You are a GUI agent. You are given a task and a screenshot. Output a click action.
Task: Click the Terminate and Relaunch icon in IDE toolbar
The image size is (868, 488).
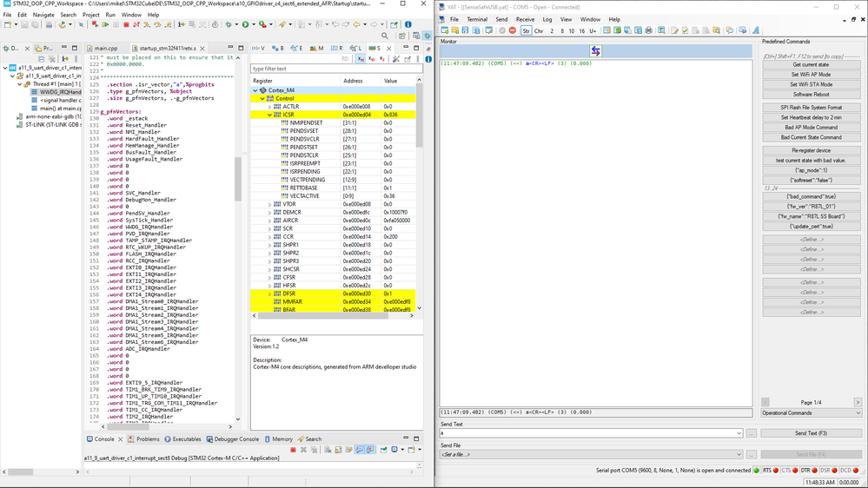pyautogui.click(x=96, y=24)
